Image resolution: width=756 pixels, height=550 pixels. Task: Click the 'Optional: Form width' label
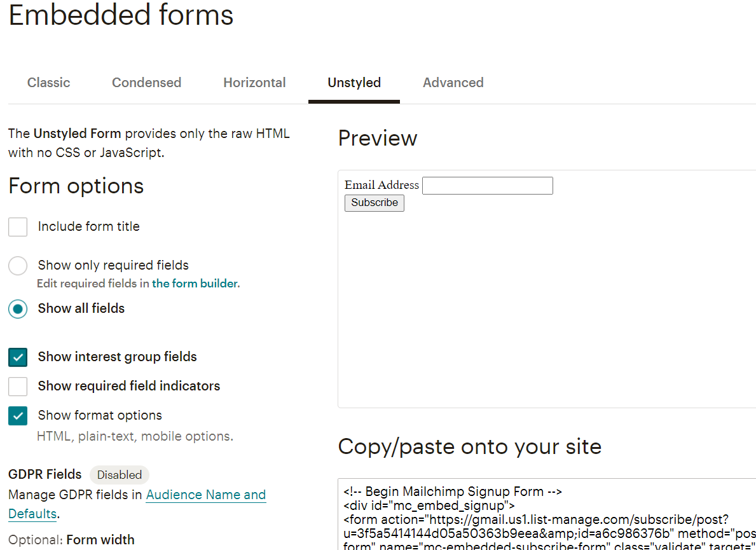tap(71, 540)
